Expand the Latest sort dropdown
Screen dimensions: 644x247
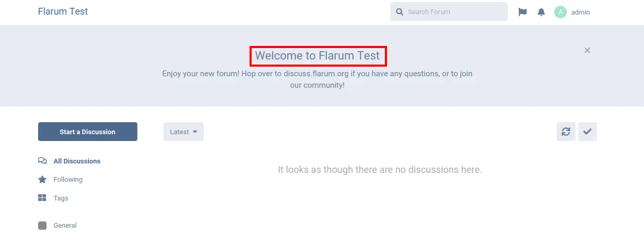pos(183,132)
